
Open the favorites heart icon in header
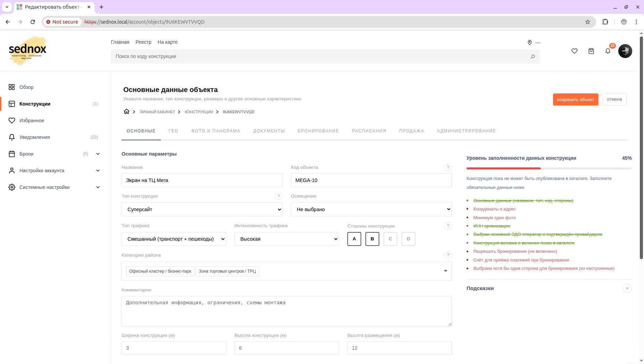pos(575,51)
